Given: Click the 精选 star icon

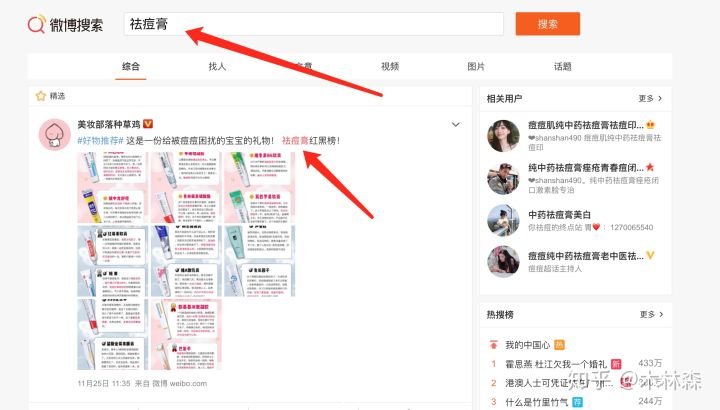Looking at the screenshot, I should (41, 95).
